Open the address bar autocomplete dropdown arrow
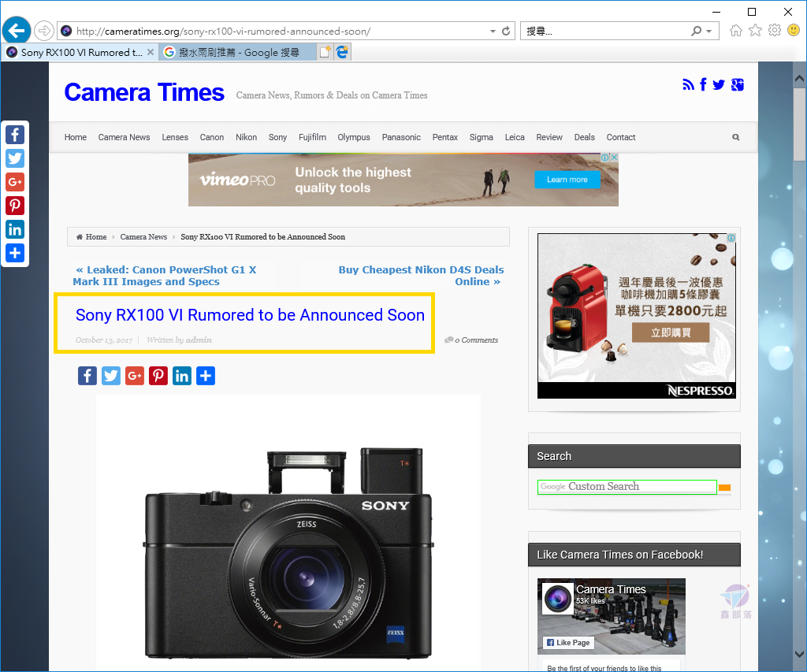807x672 pixels. 493,32
